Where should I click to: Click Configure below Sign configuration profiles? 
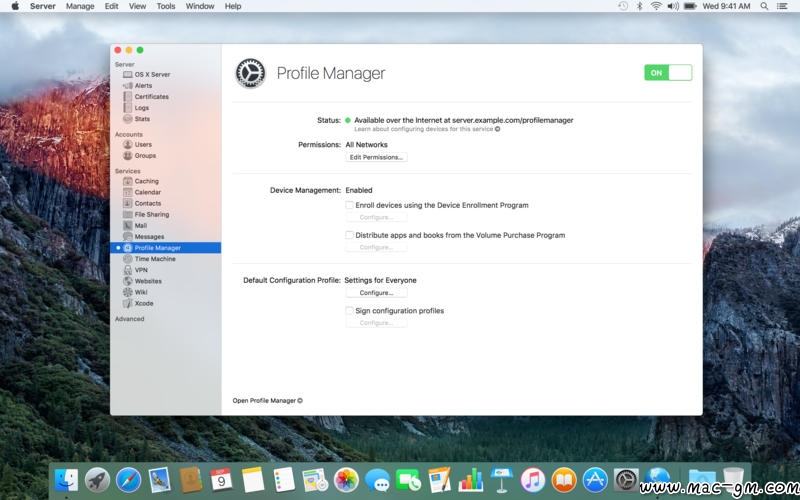coord(377,323)
